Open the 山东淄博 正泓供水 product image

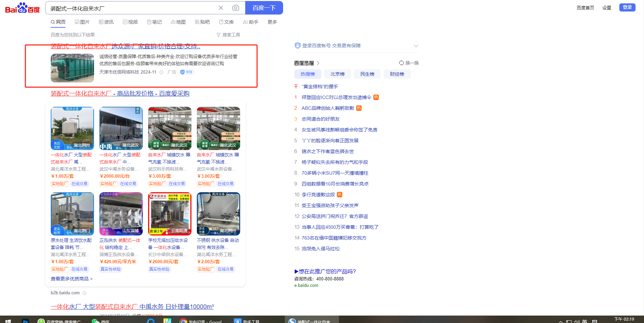121,214
